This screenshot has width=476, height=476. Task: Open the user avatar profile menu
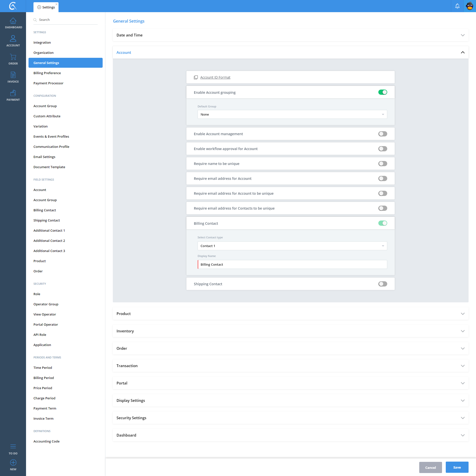(470, 6)
